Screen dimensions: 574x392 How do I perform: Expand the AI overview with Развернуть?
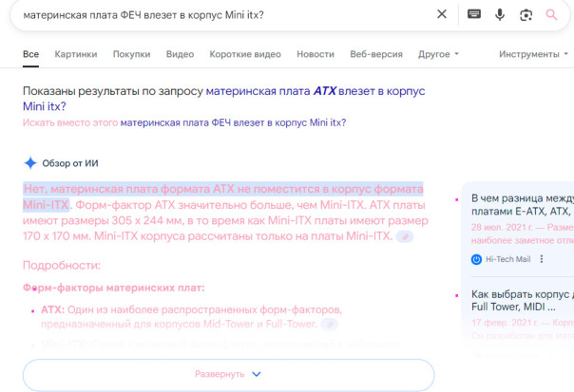(228, 375)
